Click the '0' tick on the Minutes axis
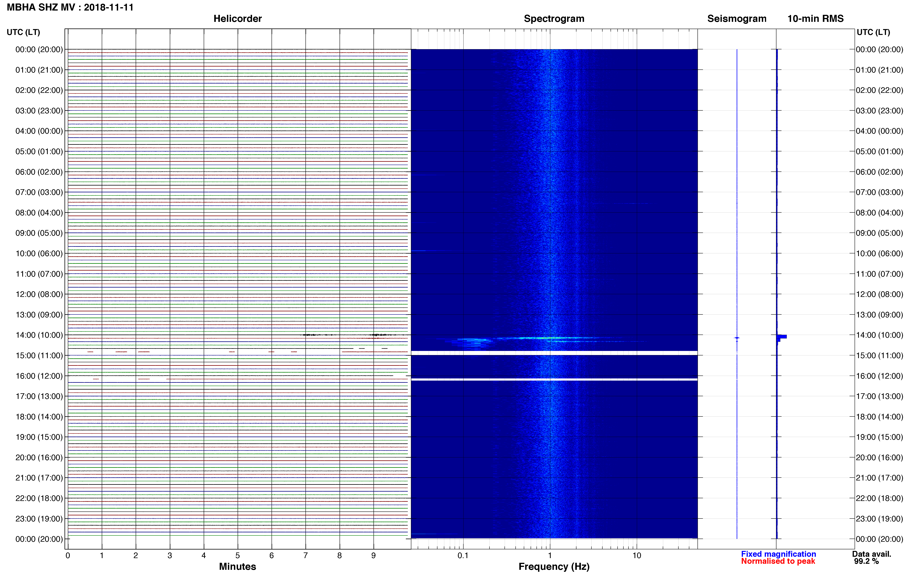Screen dimensions: 924x578 click(68, 555)
